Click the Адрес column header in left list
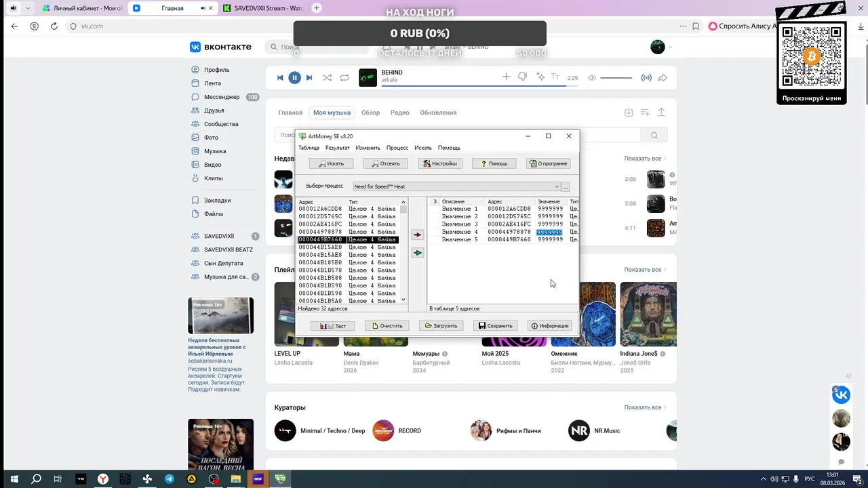This screenshot has height=488, width=868. [x=321, y=202]
